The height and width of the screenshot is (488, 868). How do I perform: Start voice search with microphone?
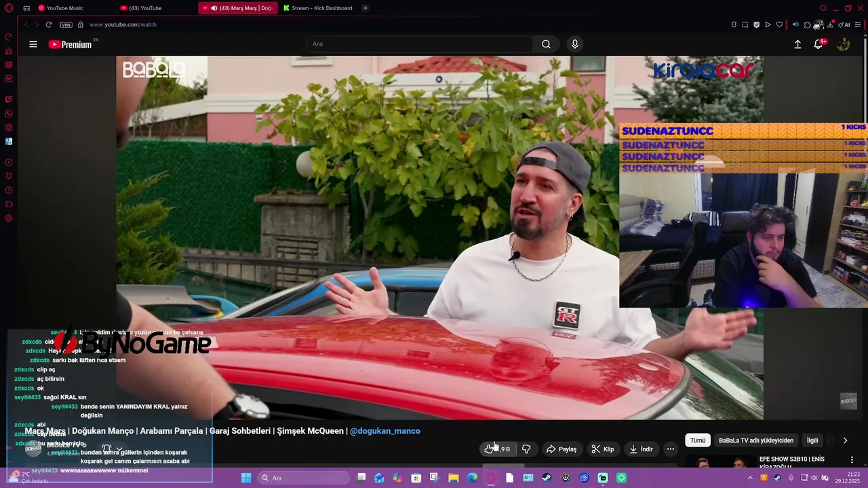tap(574, 44)
